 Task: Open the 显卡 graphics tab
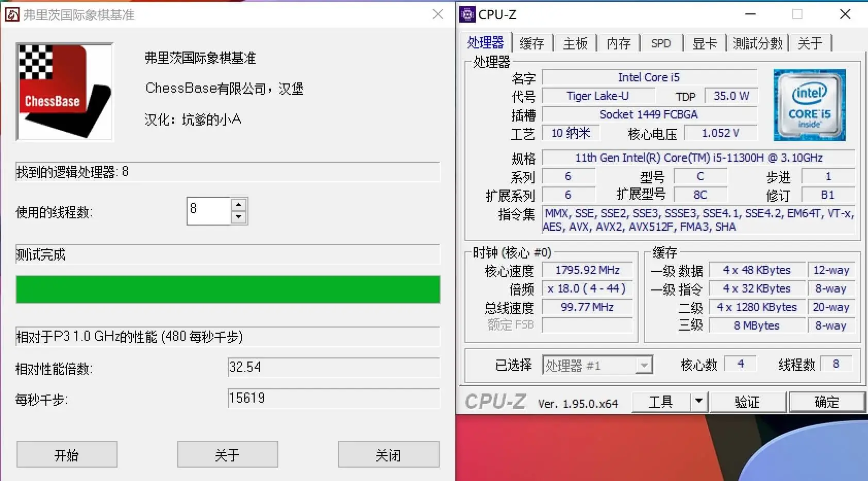(x=705, y=44)
